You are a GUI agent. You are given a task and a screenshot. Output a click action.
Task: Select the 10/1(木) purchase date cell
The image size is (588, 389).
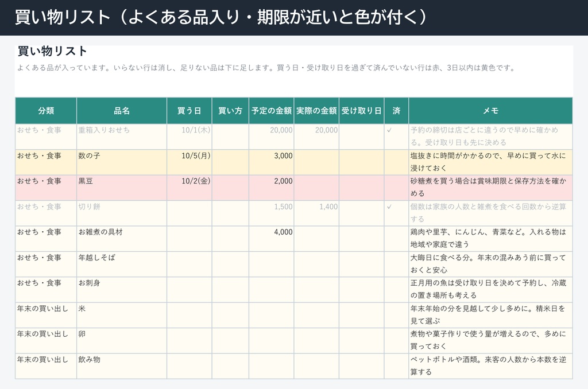tap(189, 137)
